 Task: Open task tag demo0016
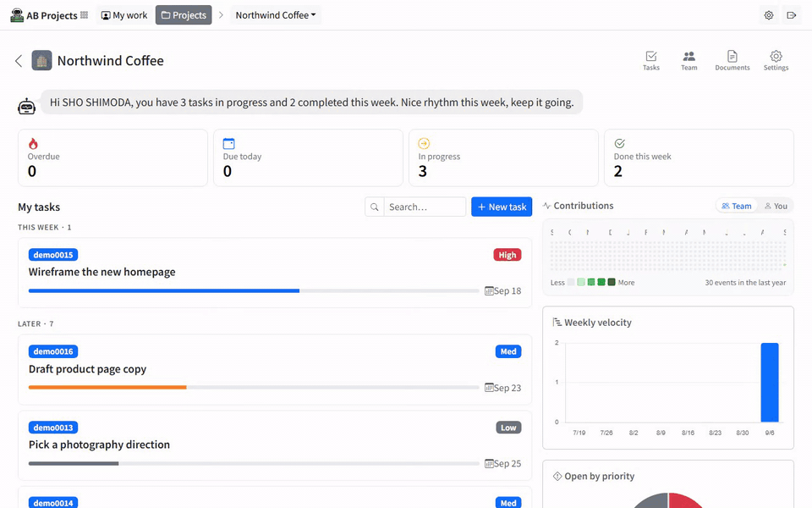coord(53,351)
